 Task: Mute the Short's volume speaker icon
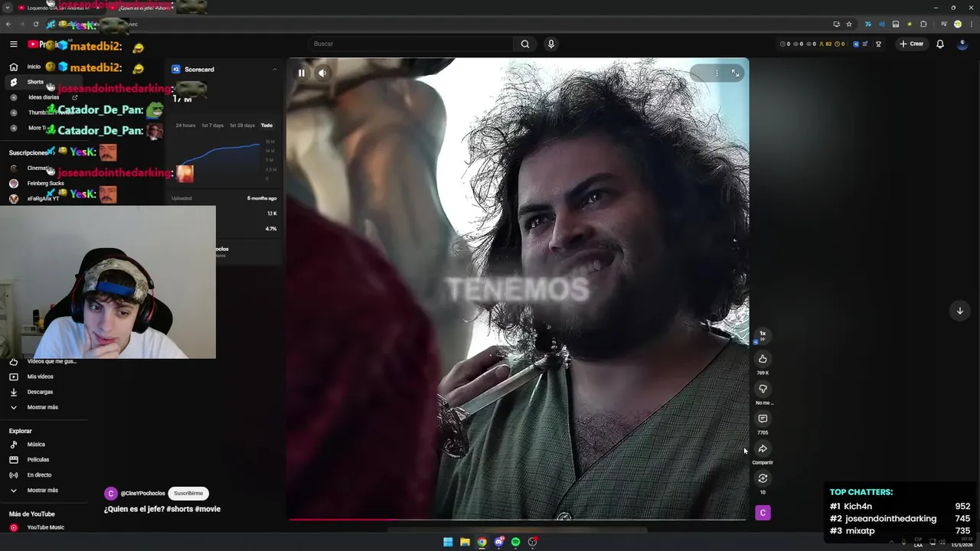coord(322,73)
